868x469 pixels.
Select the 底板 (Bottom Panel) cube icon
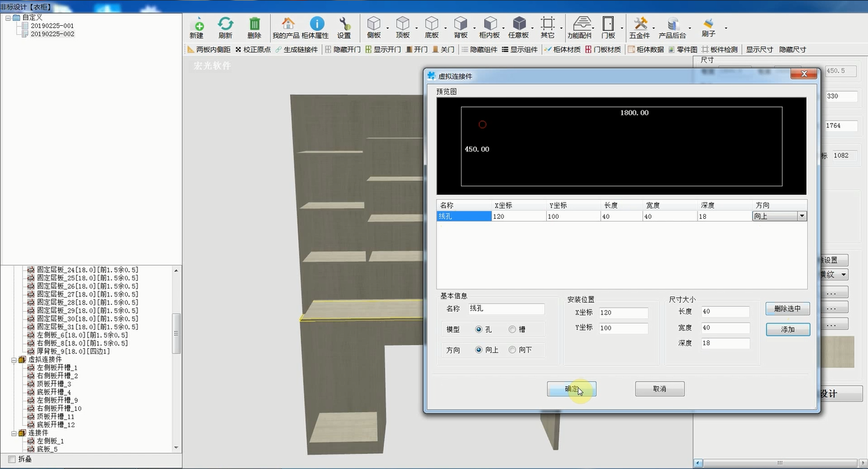tap(432, 27)
